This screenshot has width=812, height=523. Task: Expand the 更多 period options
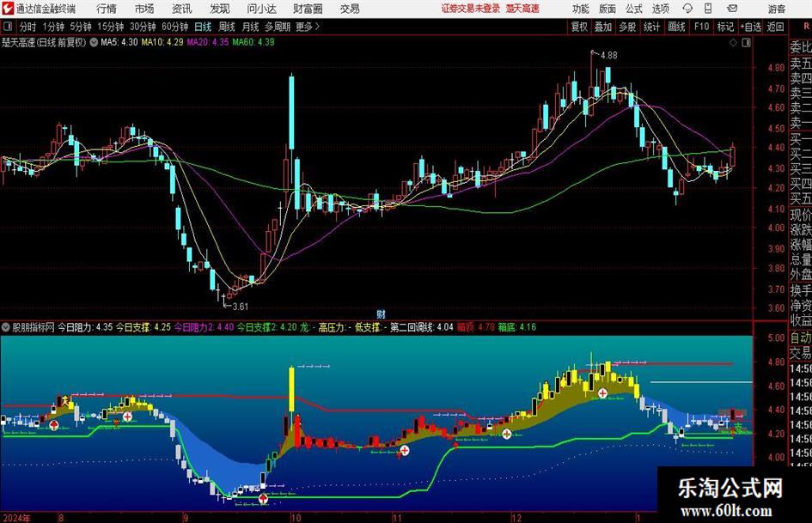click(308, 27)
